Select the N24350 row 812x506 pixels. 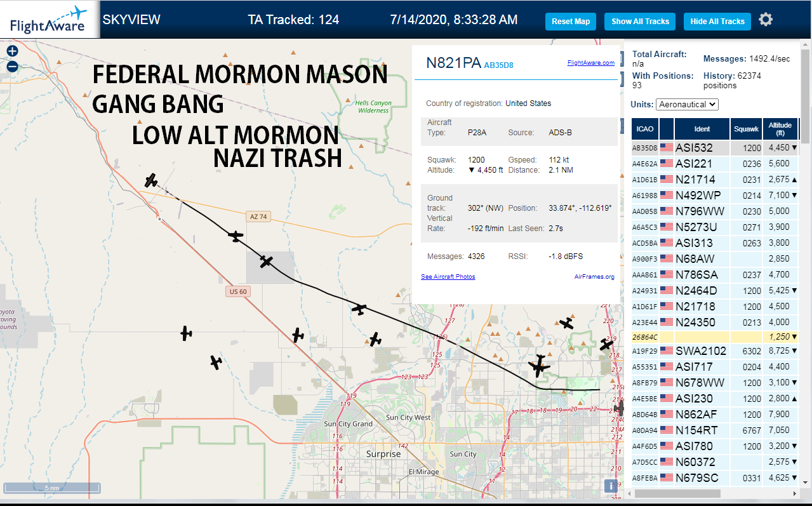click(x=715, y=323)
